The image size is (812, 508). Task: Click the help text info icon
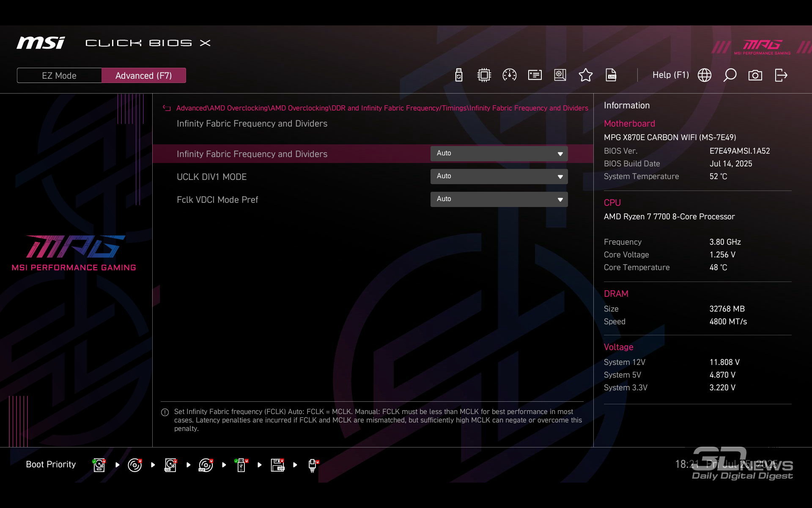(165, 412)
